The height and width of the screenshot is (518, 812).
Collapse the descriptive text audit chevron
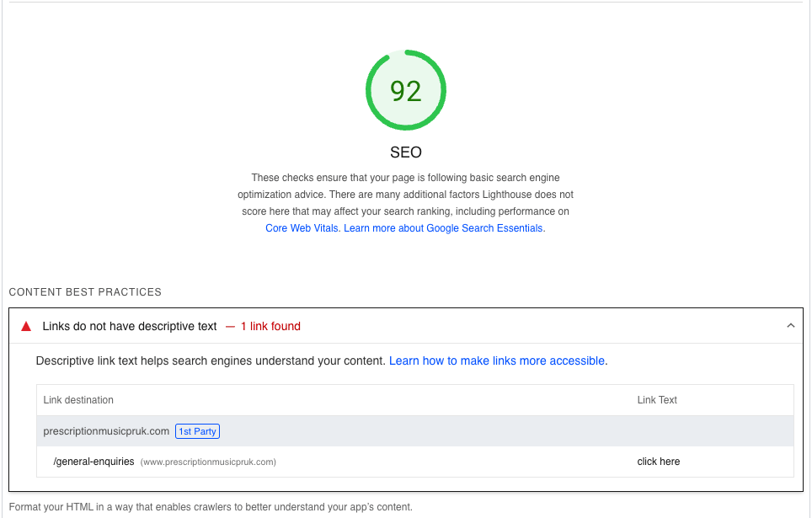pos(790,326)
